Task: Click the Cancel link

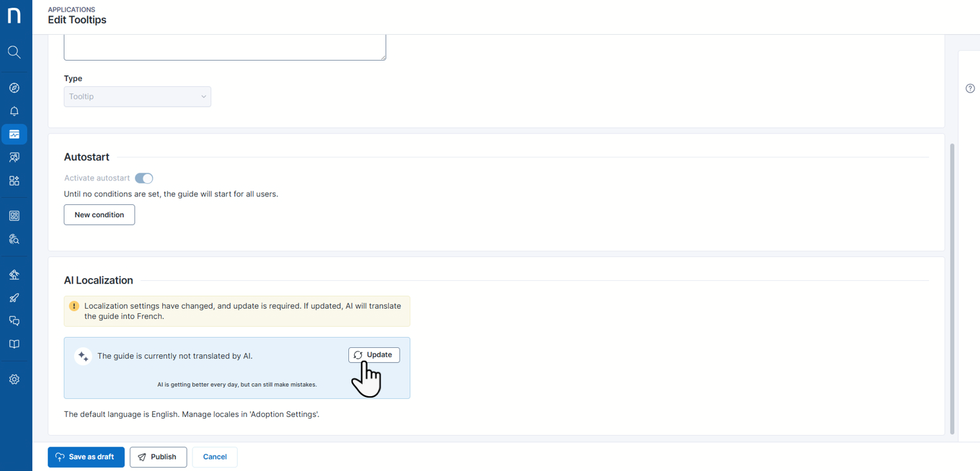Action: coord(214,457)
